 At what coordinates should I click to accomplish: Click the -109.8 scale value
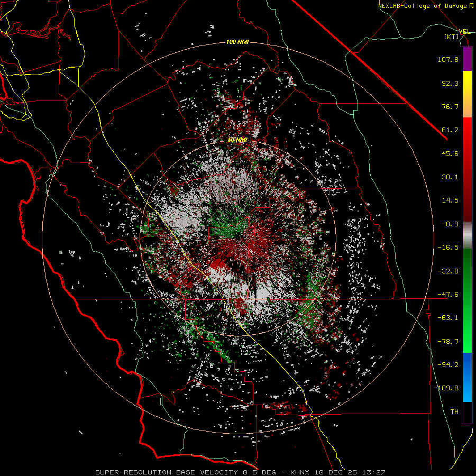click(x=446, y=388)
